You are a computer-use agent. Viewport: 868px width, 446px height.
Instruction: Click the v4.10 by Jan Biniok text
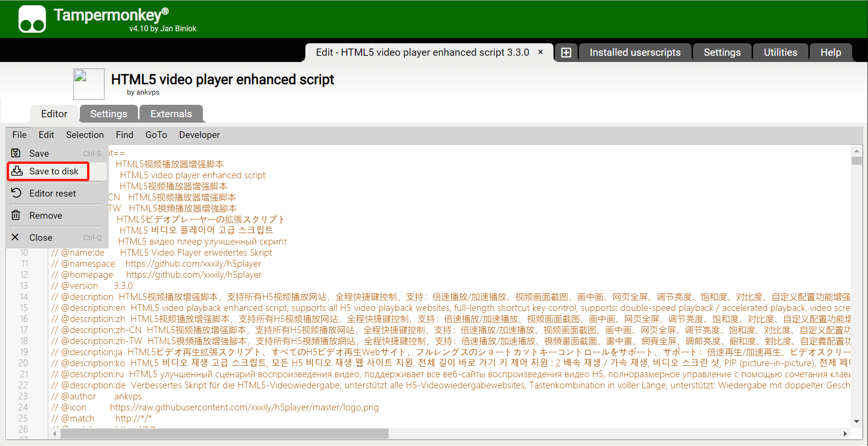coord(163,29)
